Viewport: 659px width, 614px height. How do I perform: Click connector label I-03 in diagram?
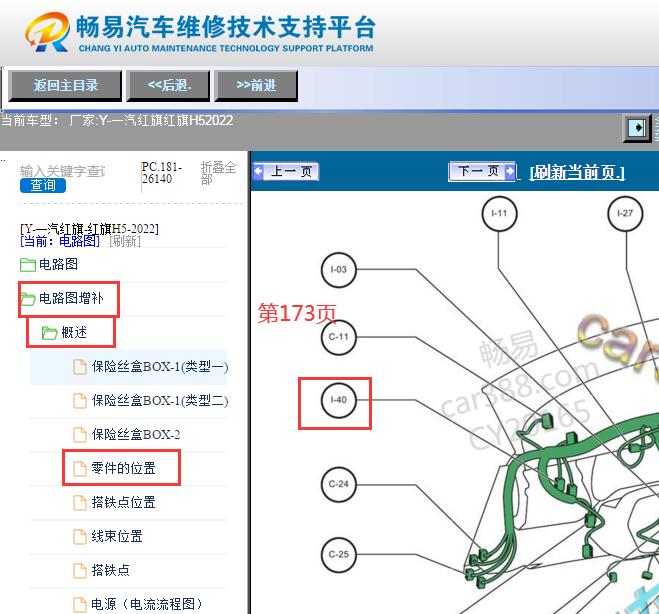point(339,270)
